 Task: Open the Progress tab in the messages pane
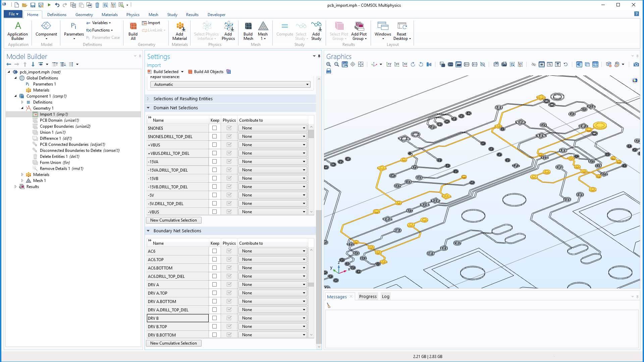click(367, 296)
